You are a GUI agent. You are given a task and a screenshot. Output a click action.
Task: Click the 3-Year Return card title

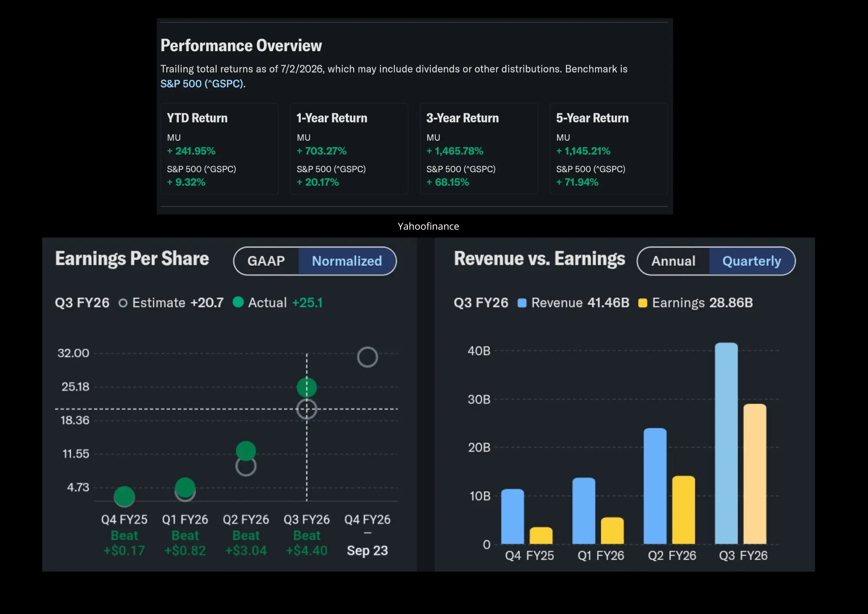tap(463, 118)
